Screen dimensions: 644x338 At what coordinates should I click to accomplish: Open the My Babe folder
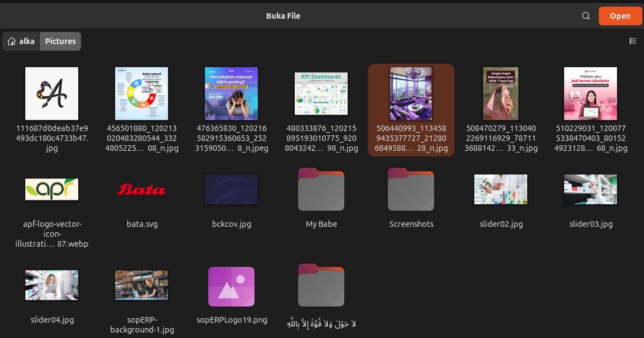point(321,189)
